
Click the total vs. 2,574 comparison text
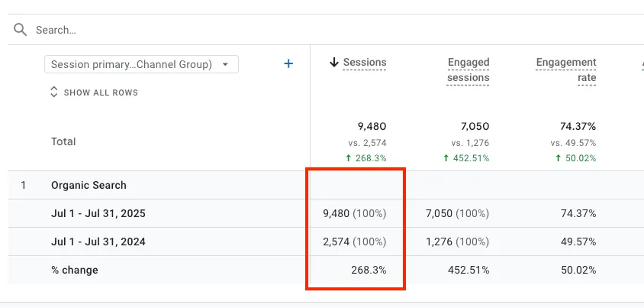point(367,143)
